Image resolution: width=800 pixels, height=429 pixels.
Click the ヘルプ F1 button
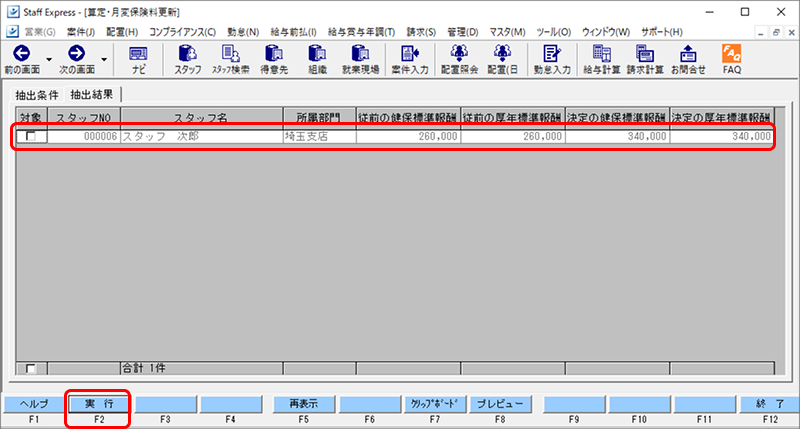coord(34,404)
